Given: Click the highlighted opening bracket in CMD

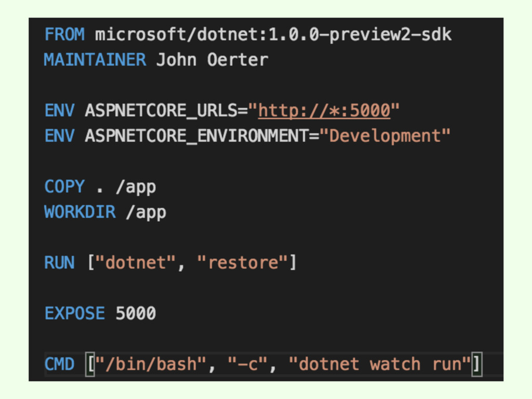Looking at the screenshot, I should pyautogui.click(x=90, y=364).
